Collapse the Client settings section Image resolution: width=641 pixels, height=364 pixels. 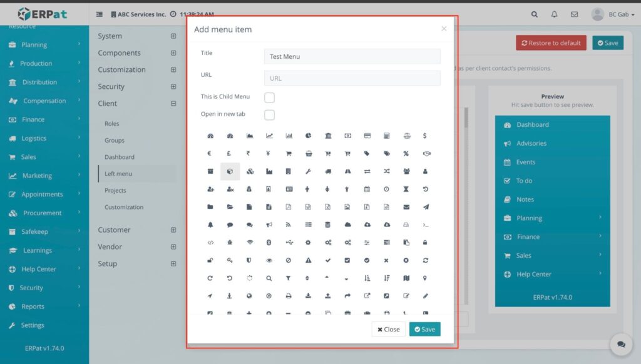tap(173, 104)
